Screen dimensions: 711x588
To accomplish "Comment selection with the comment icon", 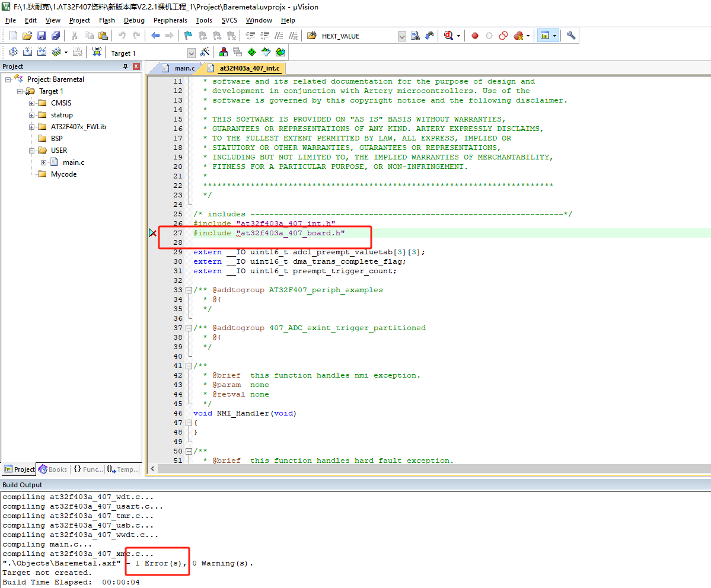I will pyautogui.click(x=279, y=36).
